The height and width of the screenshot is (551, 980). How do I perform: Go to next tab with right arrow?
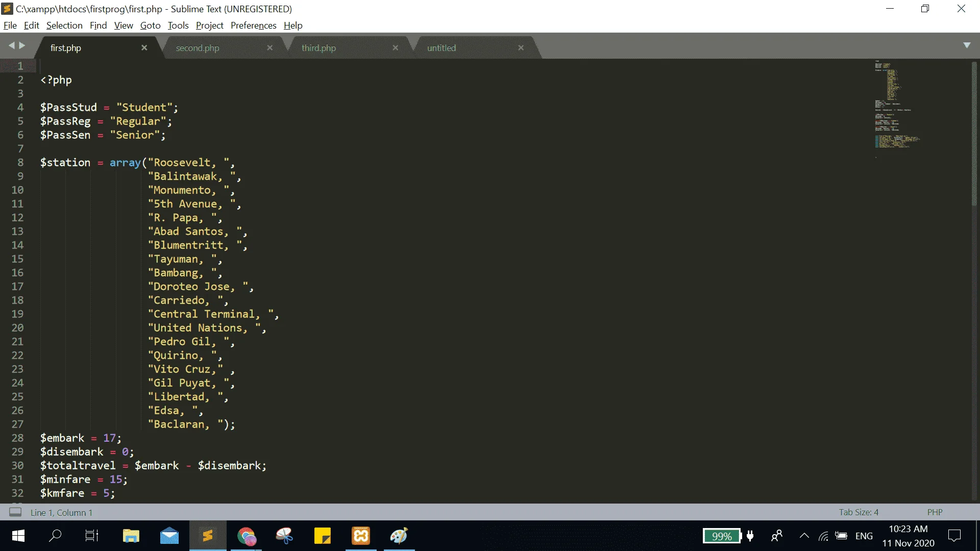tap(22, 45)
